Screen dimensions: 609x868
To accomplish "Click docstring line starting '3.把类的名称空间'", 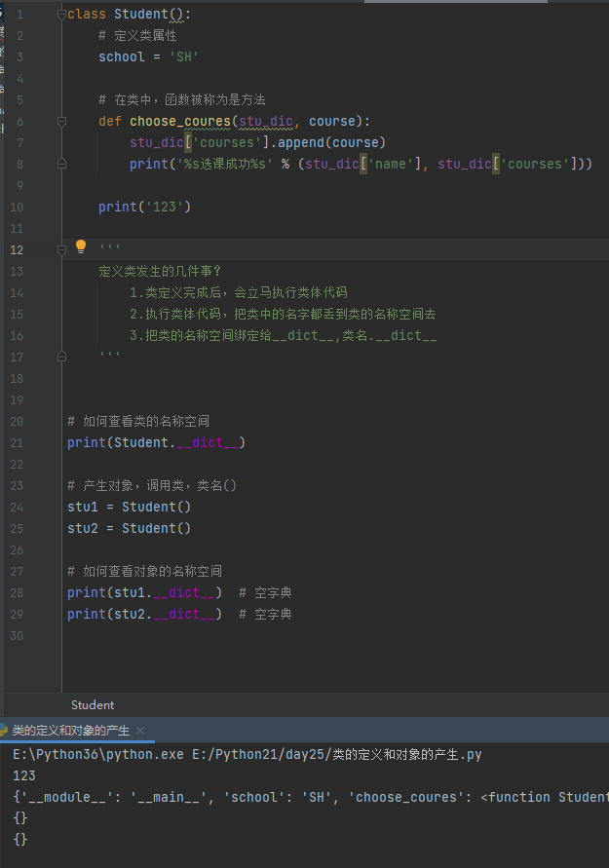I will pos(283,335).
